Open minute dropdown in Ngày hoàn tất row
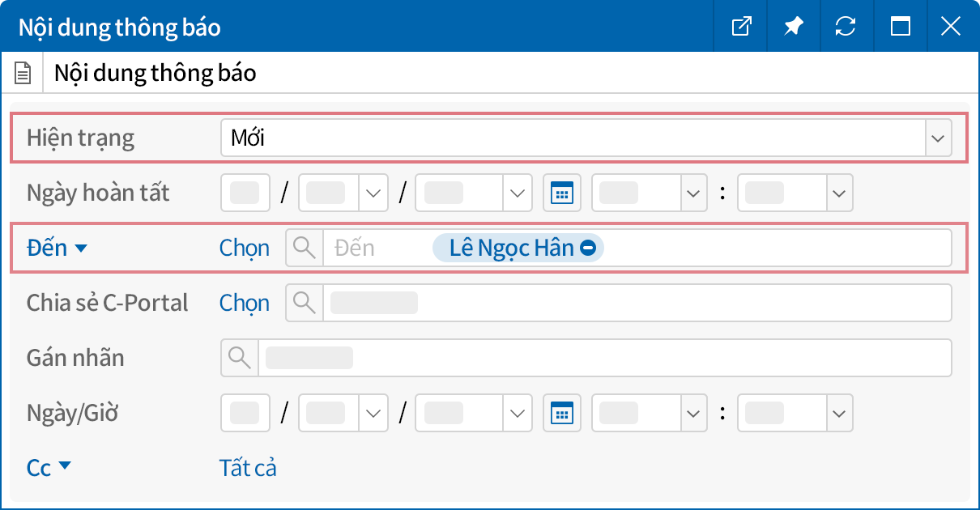 [838, 193]
